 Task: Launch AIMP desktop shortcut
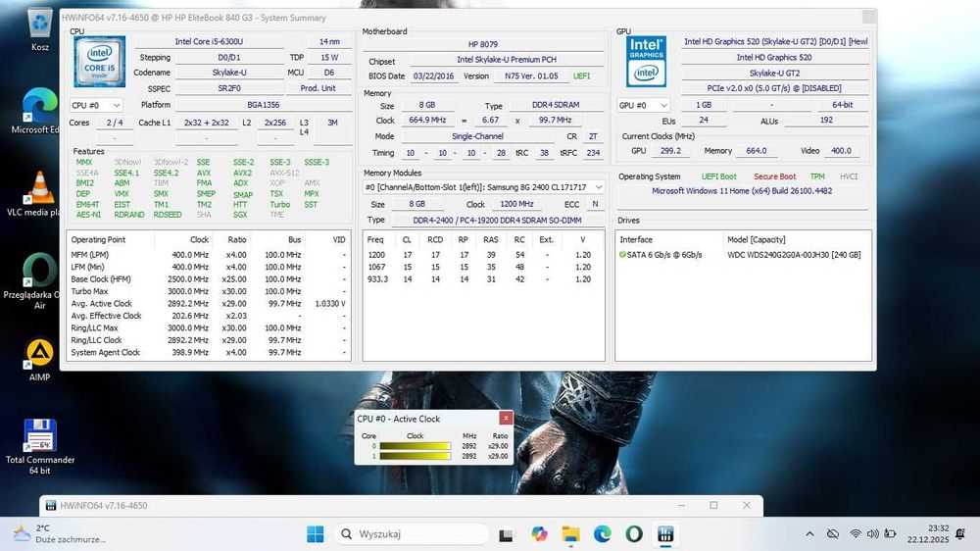click(x=39, y=360)
